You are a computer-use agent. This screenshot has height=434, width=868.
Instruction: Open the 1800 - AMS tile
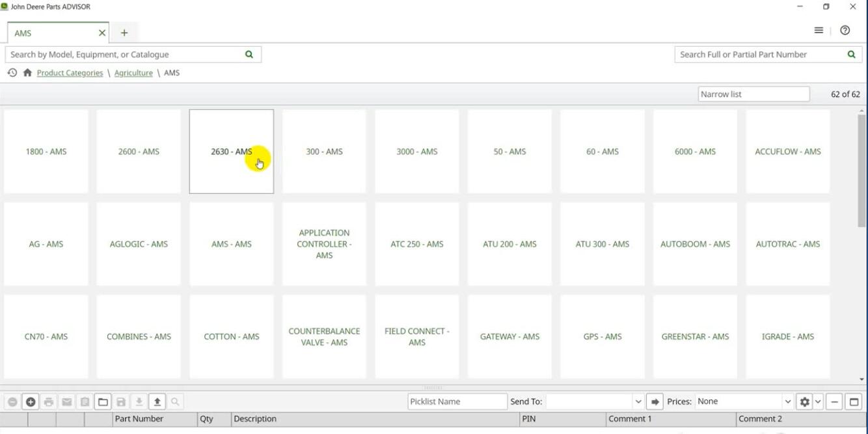46,152
